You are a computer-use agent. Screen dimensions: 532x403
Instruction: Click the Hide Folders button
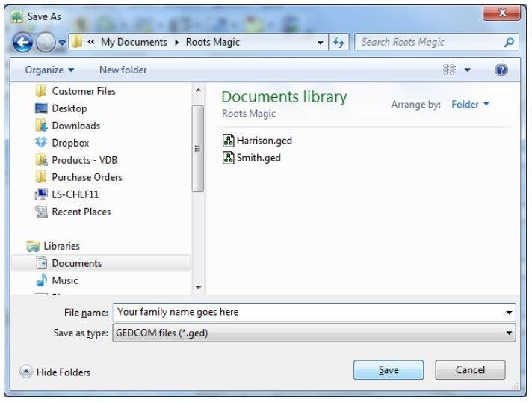coord(55,372)
